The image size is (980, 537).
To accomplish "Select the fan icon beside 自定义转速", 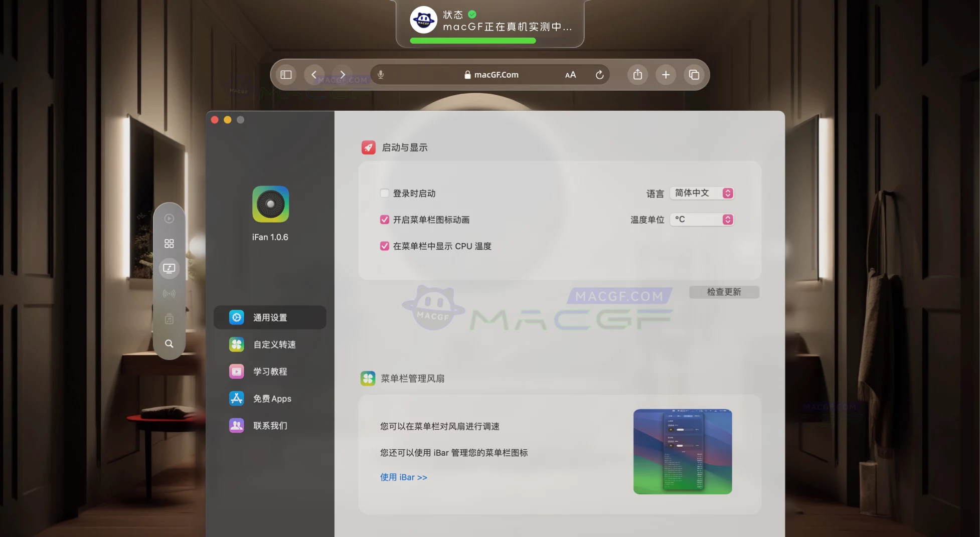I will (236, 344).
